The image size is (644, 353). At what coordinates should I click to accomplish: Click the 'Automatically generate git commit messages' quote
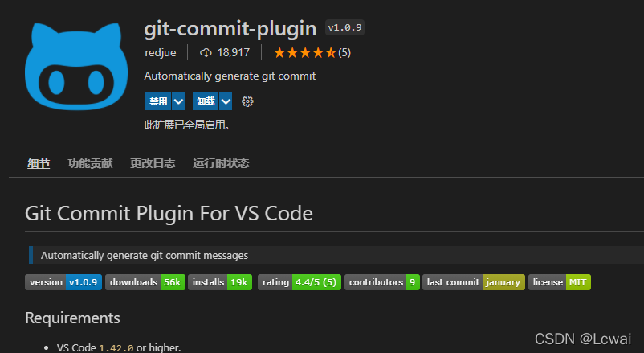145,256
